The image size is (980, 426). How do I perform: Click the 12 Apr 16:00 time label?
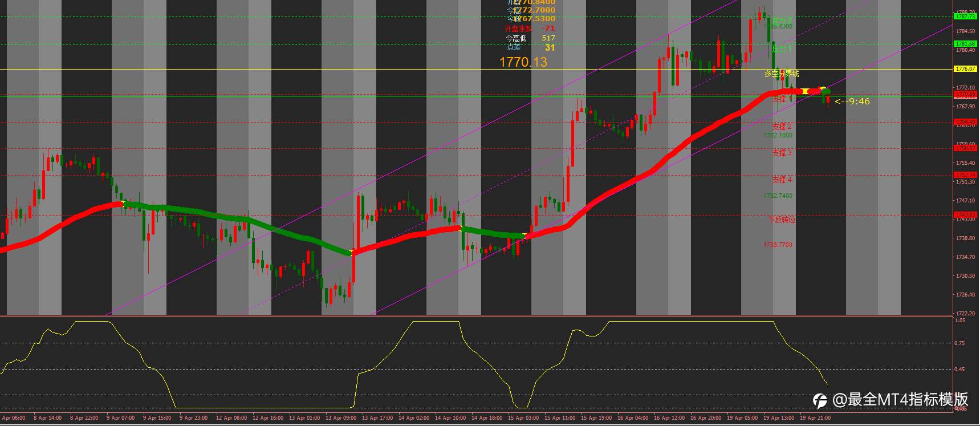[269, 417]
